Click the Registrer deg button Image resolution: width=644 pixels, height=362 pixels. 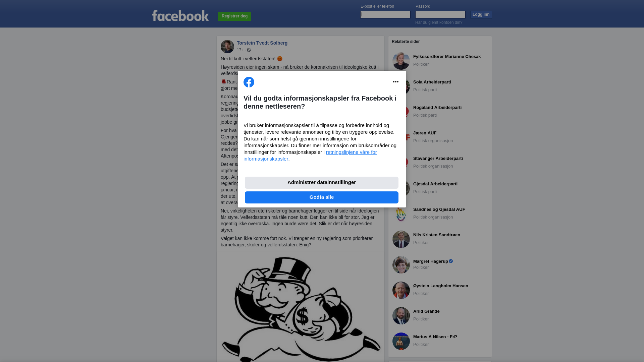pyautogui.click(x=234, y=16)
